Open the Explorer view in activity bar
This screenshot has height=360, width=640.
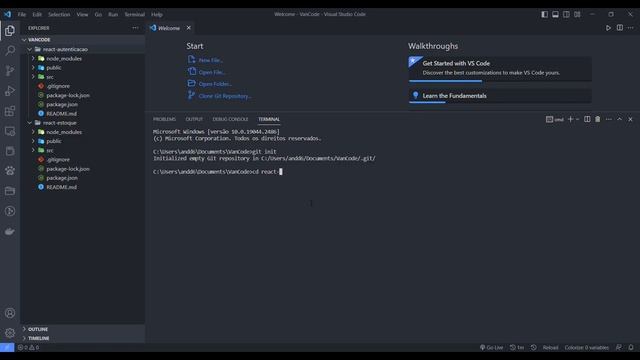click(10, 31)
